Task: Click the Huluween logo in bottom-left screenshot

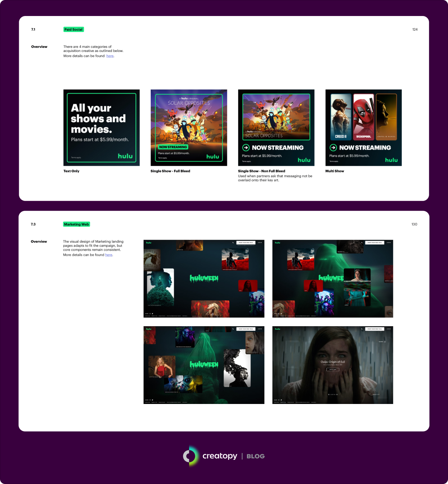Action: (x=204, y=365)
